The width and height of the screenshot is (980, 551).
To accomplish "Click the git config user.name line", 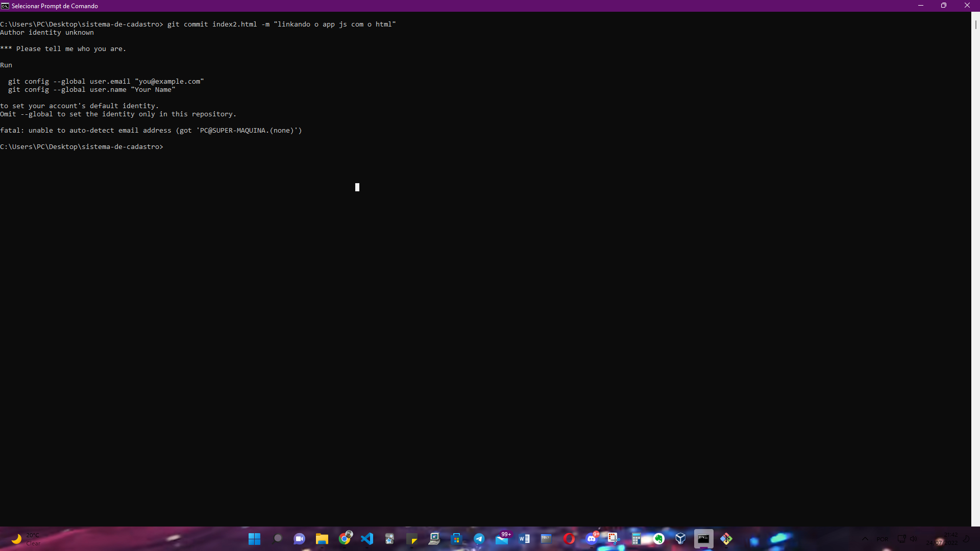I will pyautogui.click(x=92, y=89).
